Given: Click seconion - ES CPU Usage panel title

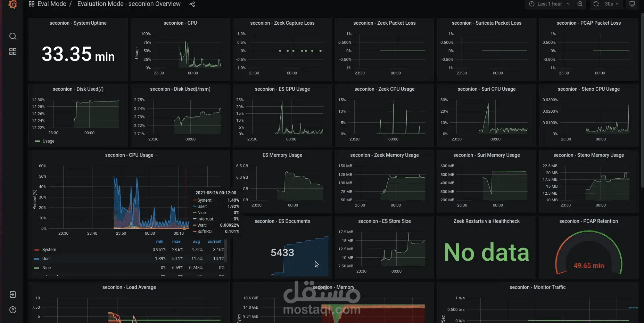Looking at the screenshot, I should (282, 89).
